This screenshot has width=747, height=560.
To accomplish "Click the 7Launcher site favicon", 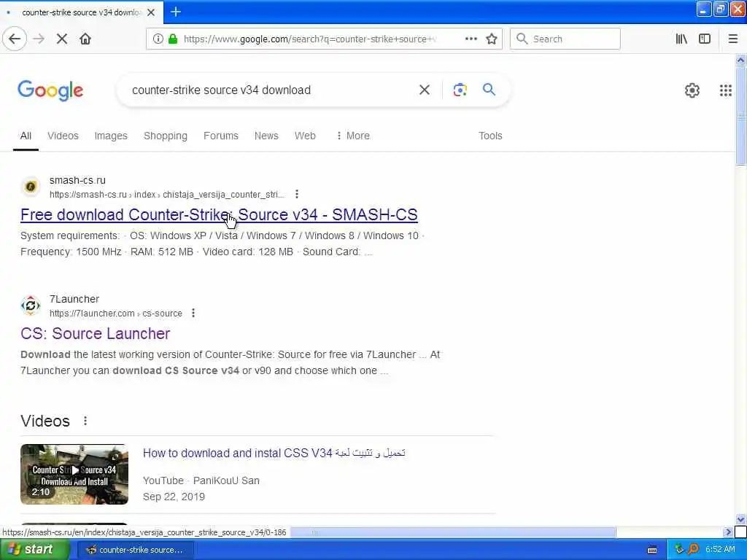I will (x=31, y=306).
